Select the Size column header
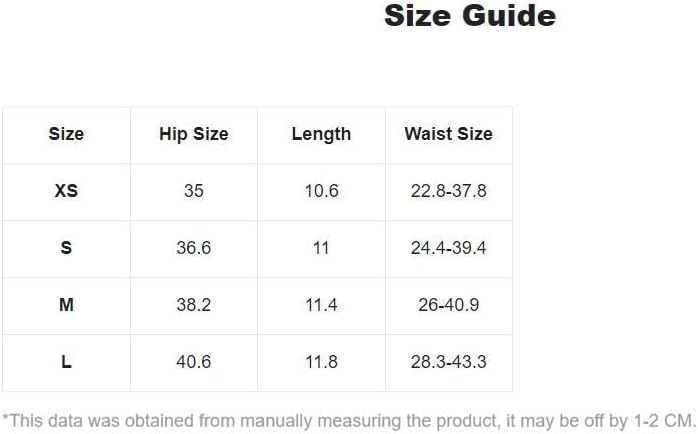 coord(66,134)
